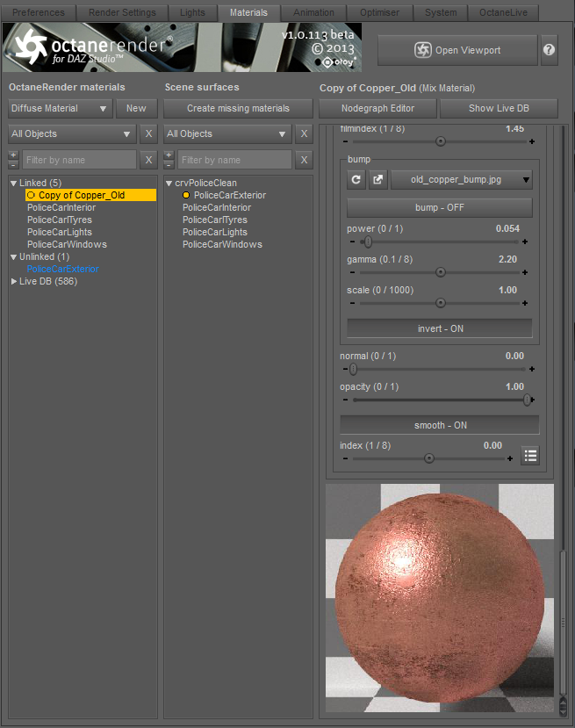Switch to the OctaneLive tab

pos(504,12)
